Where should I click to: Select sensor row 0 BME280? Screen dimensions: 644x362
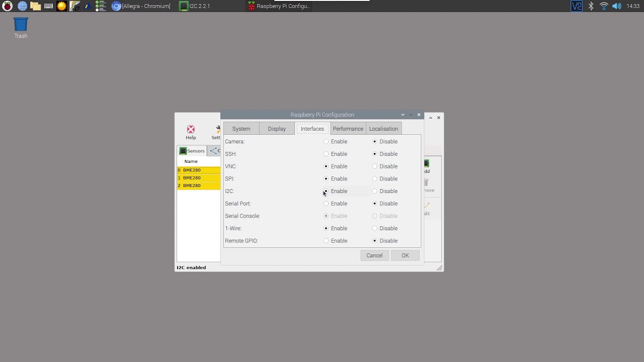199,170
